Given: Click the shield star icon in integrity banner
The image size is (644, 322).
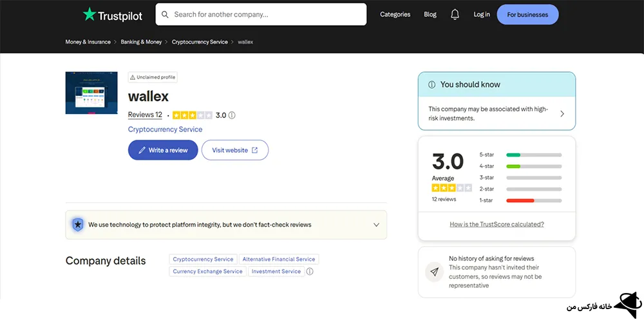Looking at the screenshot, I should click(x=78, y=225).
